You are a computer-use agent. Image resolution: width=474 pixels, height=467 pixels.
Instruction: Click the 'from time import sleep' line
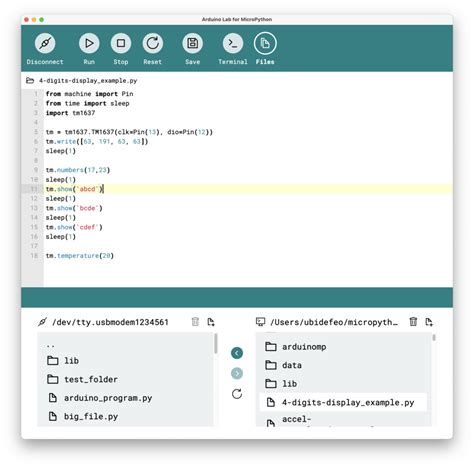click(x=87, y=103)
